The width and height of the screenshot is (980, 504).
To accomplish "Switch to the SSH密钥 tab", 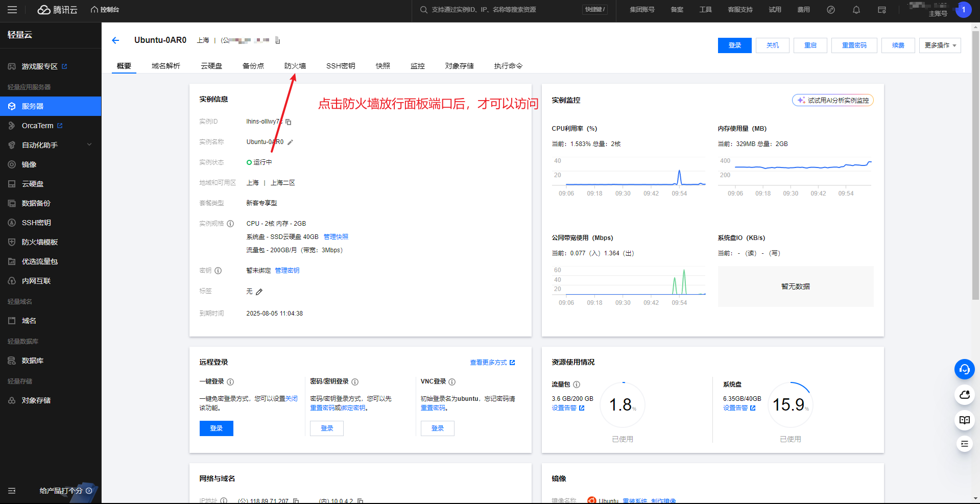I will click(x=341, y=66).
